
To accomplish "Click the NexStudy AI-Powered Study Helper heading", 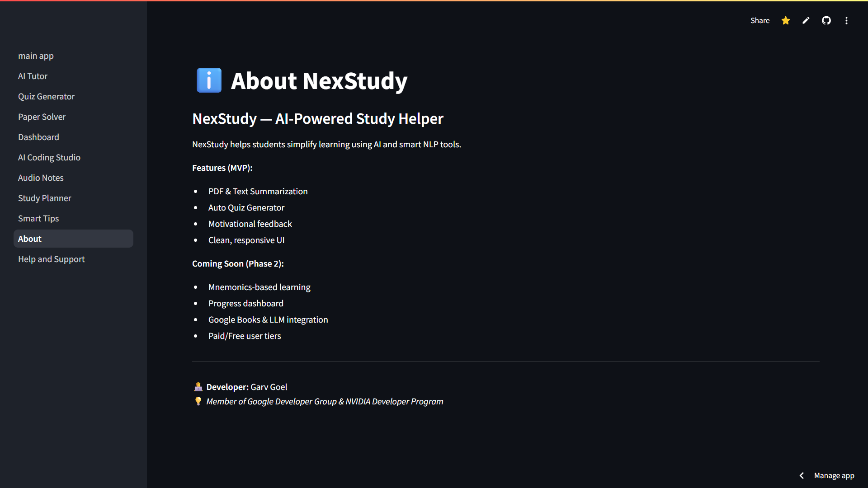I will click(x=317, y=118).
